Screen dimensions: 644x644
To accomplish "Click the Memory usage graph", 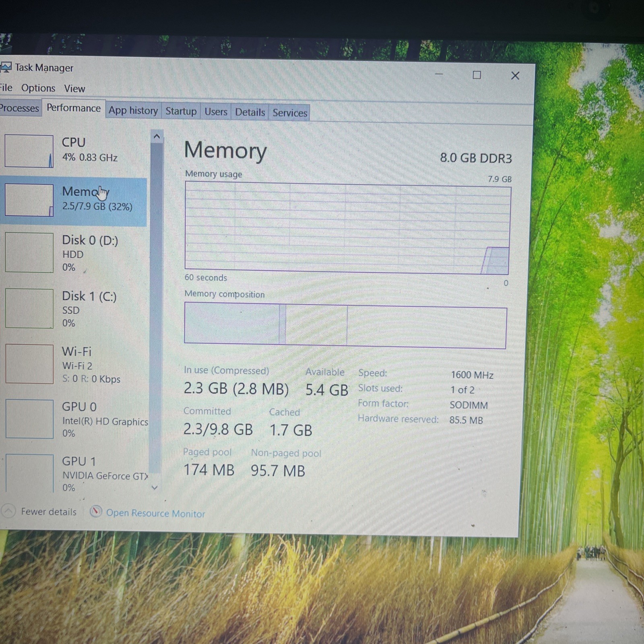I will (x=348, y=229).
